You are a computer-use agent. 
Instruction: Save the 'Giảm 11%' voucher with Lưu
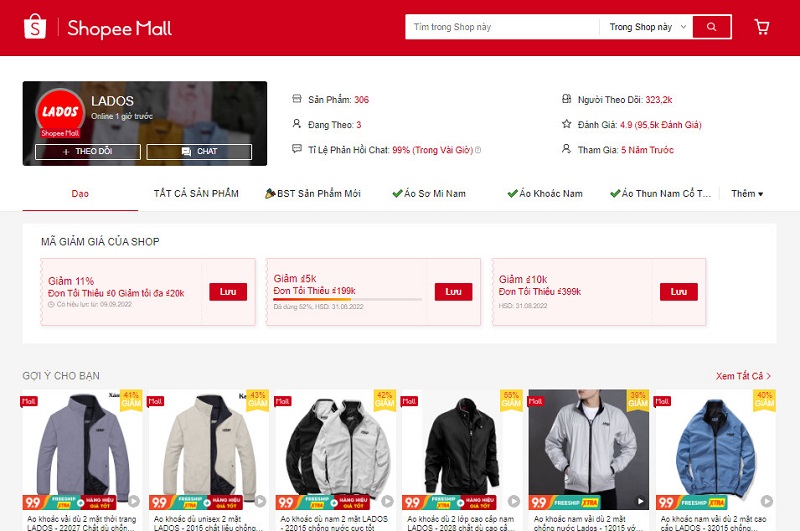pos(227,292)
